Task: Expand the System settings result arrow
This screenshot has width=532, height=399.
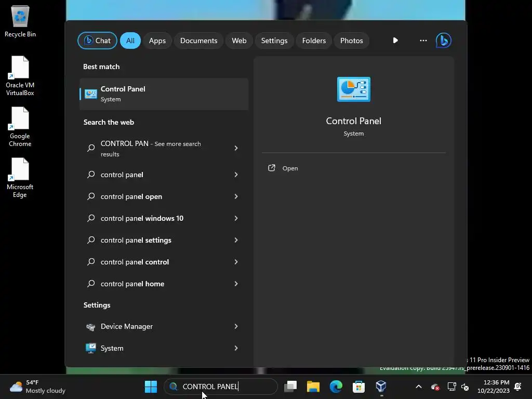Action: click(x=236, y=348)
